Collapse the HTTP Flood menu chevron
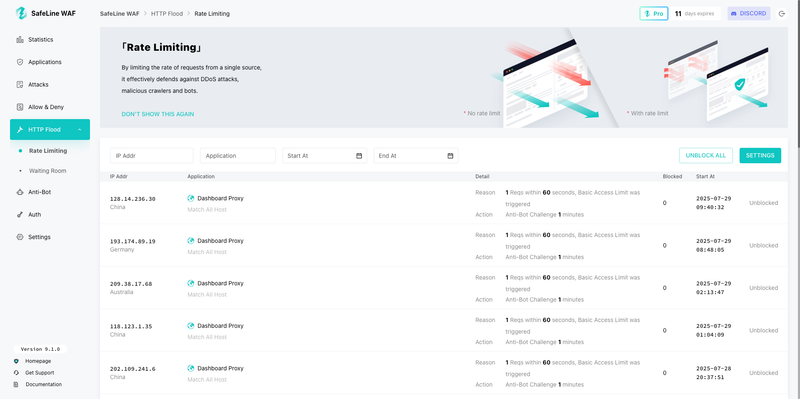This screenshot has width=800, height=399. (80, 130)
